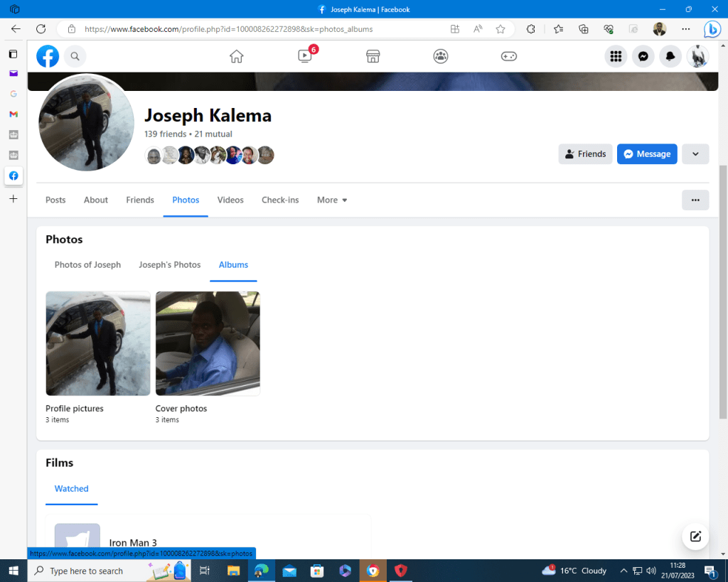Expand the chevron button beside Message

click(695, 154)
